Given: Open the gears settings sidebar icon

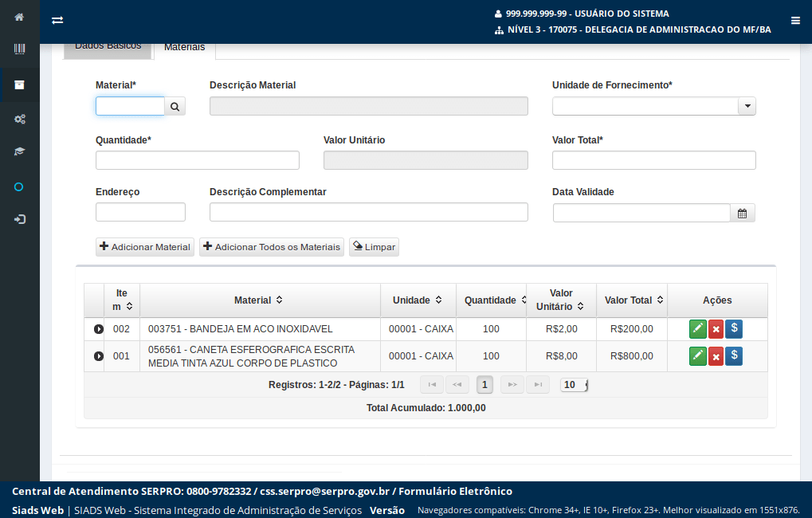Looking at the screenshot, I should click(x=19, y=120).
